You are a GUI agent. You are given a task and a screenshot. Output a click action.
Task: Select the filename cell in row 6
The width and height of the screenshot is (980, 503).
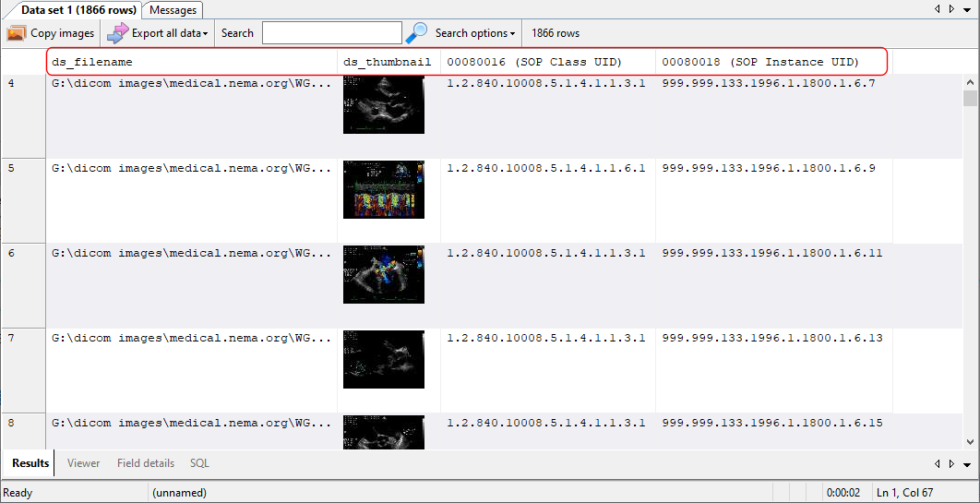click(192, 285)
